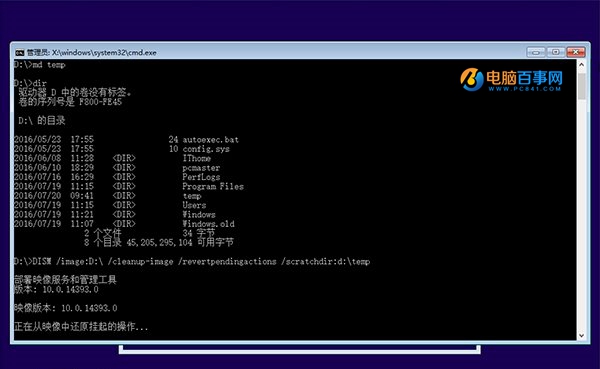The height and width of the screenshot is (369, 600).
Task: Click the Program Files directory entry
Action: click(x=213, y=186)
